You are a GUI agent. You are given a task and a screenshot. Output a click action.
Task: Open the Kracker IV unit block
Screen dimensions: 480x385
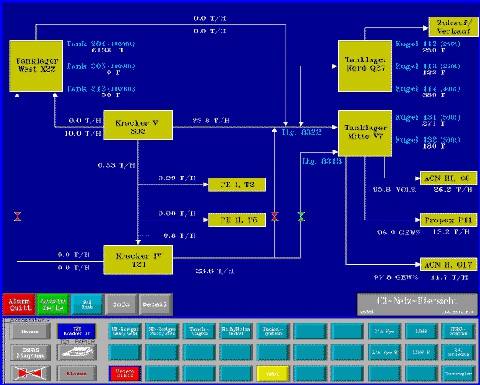pos(138,260)
